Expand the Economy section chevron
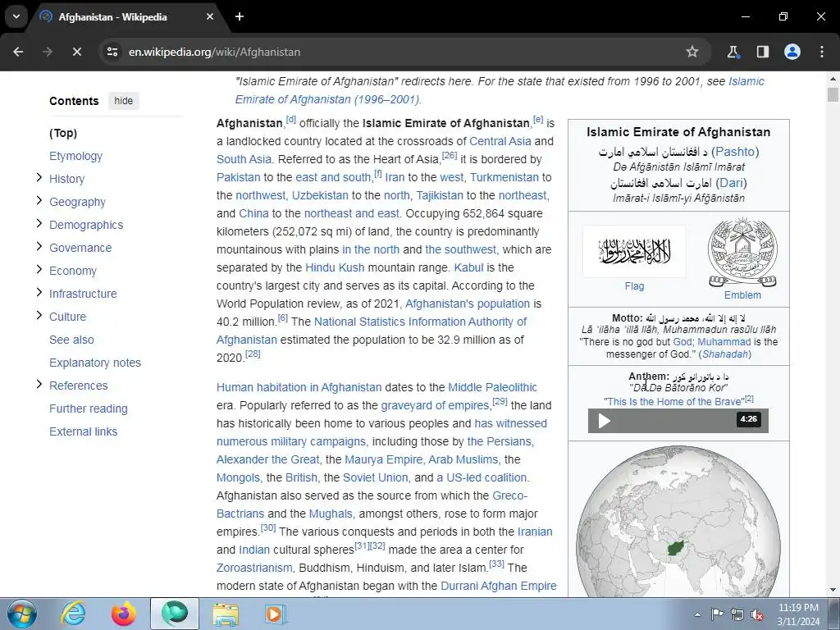This screenshot has height=630, width=840. pyautogui.click(x=39, y=269)
